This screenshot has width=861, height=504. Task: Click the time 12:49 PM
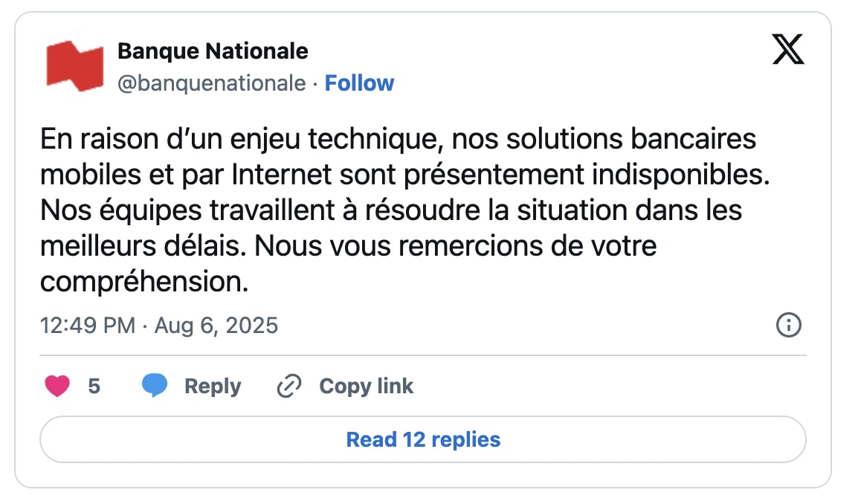point(87,325)
